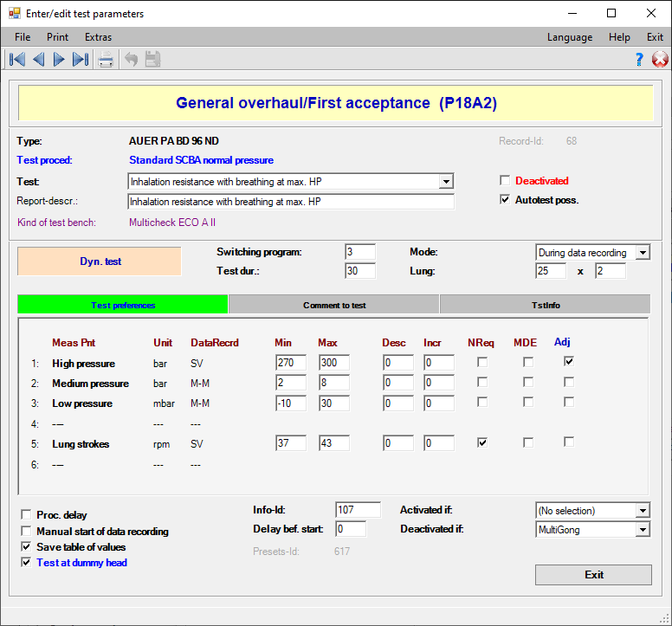Go to the first record navigation icon
672x626 pixels.
point(16,60)
